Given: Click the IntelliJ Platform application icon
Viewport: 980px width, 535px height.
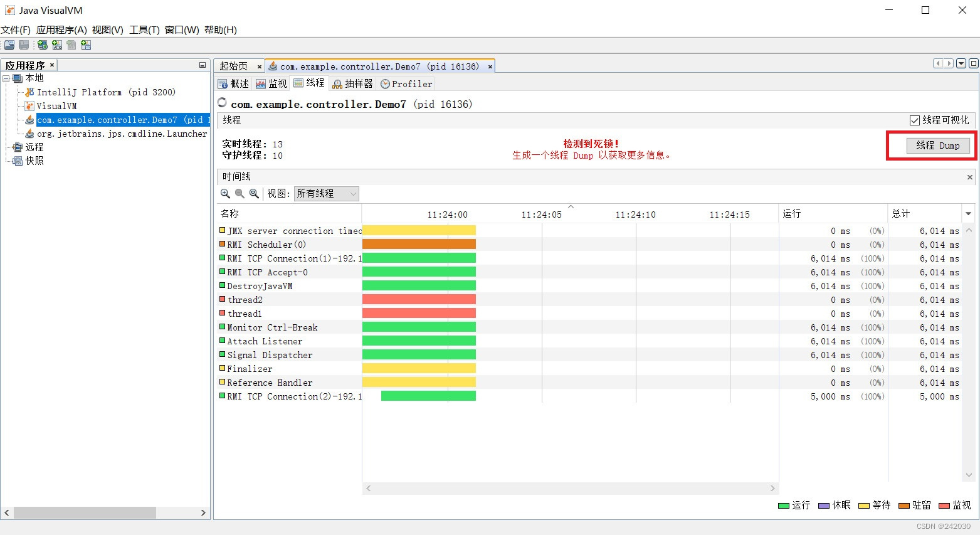Looking at the screenshot, I should tap(29, 92).
